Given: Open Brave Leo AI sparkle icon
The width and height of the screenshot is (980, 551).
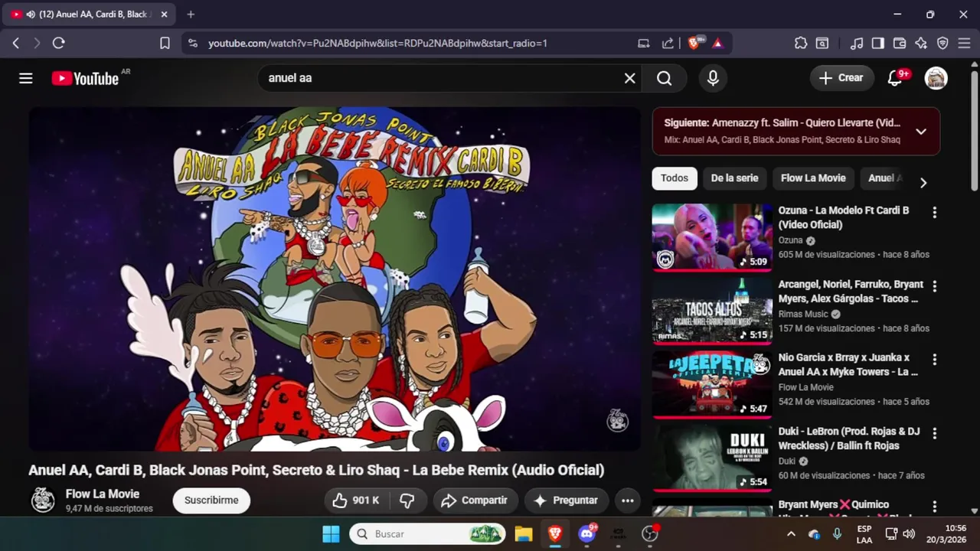Looking at the screenshot, I should [x=921, y=44].
